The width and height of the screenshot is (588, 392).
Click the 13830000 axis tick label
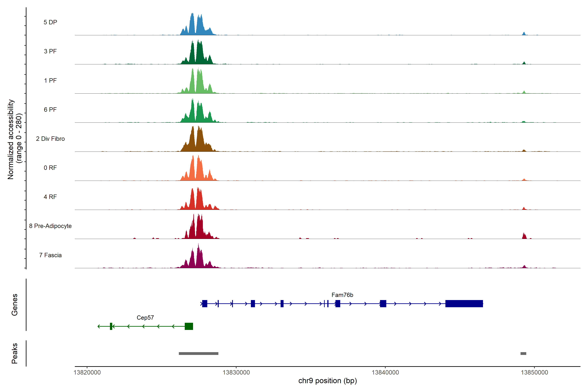[236, 373]
